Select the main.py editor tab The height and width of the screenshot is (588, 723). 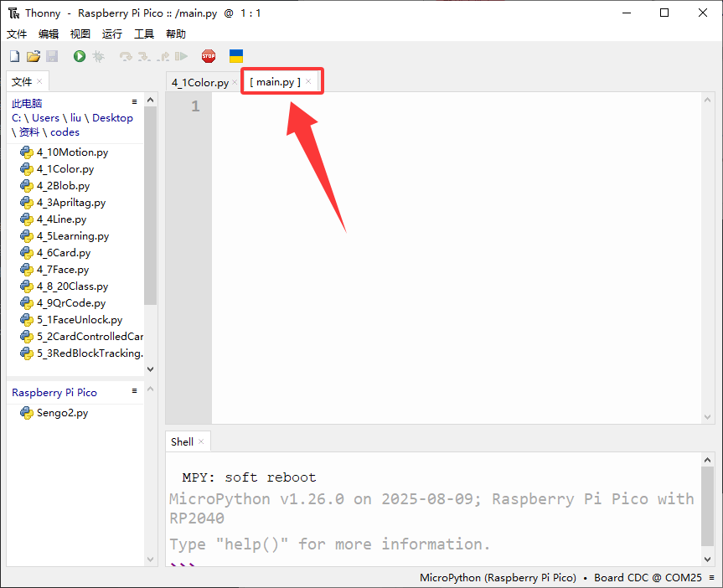276,82
